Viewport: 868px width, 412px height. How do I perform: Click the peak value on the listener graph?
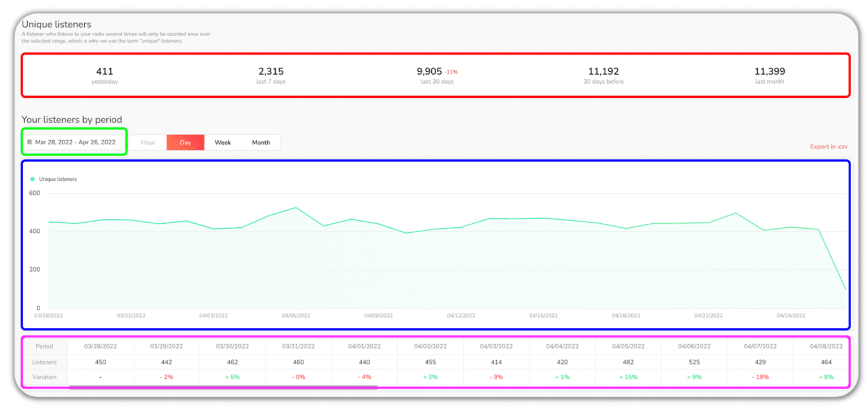tap(296, 208)
